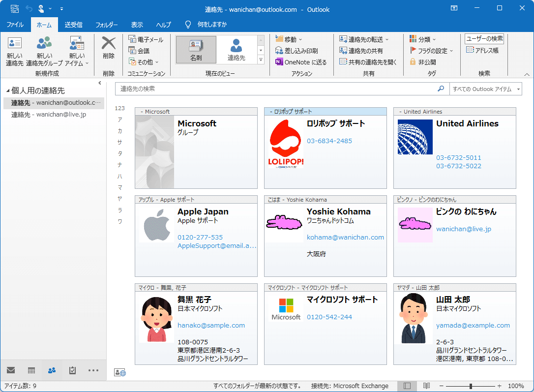Click the Apple Japan phone 0120-277-535

coord(200,238)
